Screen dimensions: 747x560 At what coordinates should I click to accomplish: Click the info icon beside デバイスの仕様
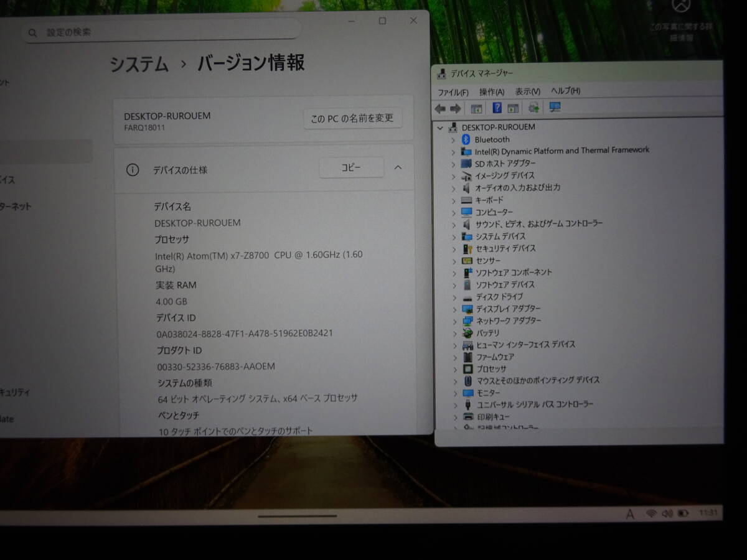tap(133, 170)
